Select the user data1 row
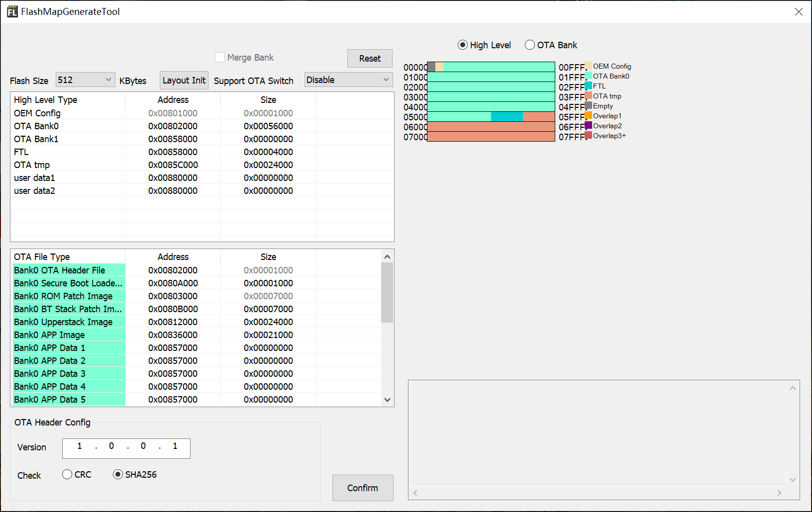The height and width of the screenshot is (512, 812). pos(202,178)
